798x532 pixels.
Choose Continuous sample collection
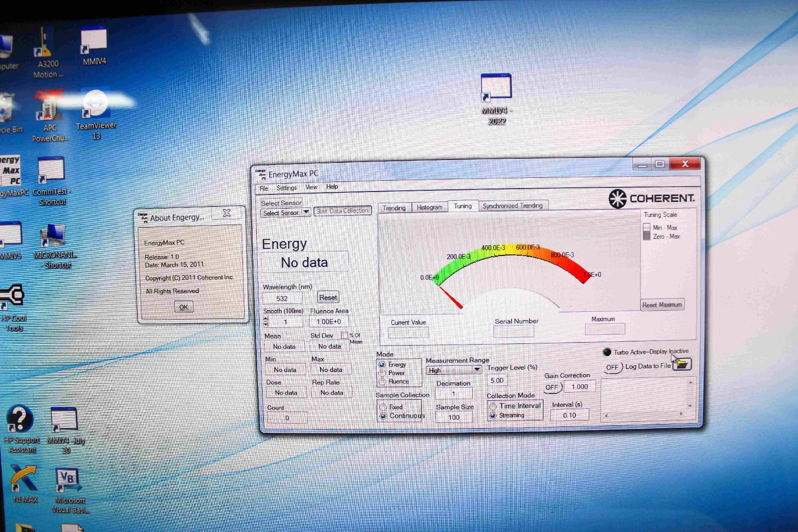[383, 416]
